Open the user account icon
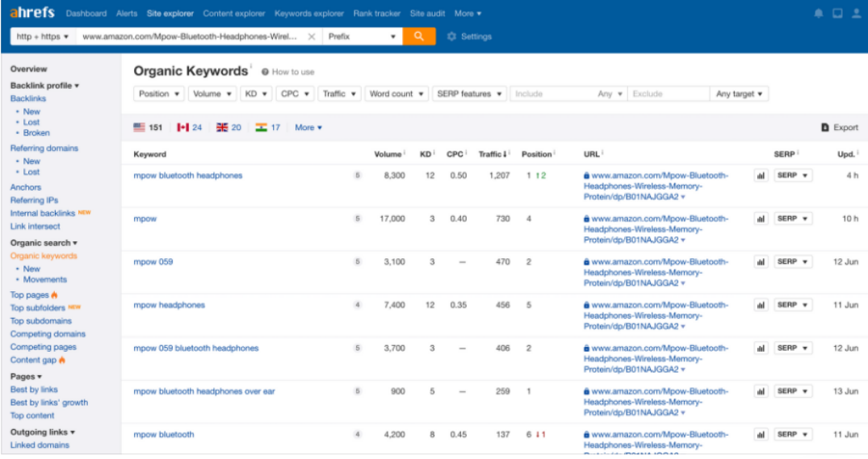This screenshot has width=868, height=459. point(857,13)
